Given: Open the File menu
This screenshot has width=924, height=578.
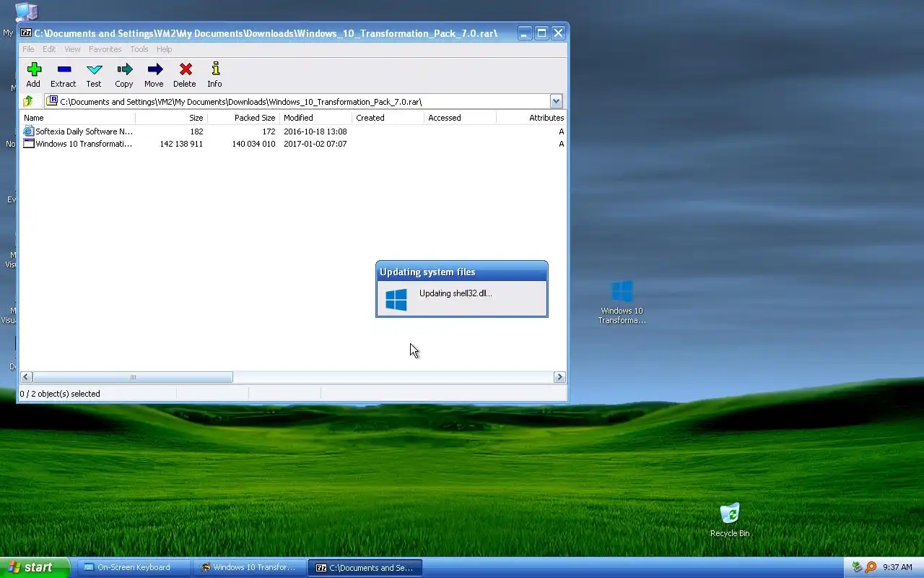Looking at the screenshot, I should pyautogui.click(x=28, y=49).
